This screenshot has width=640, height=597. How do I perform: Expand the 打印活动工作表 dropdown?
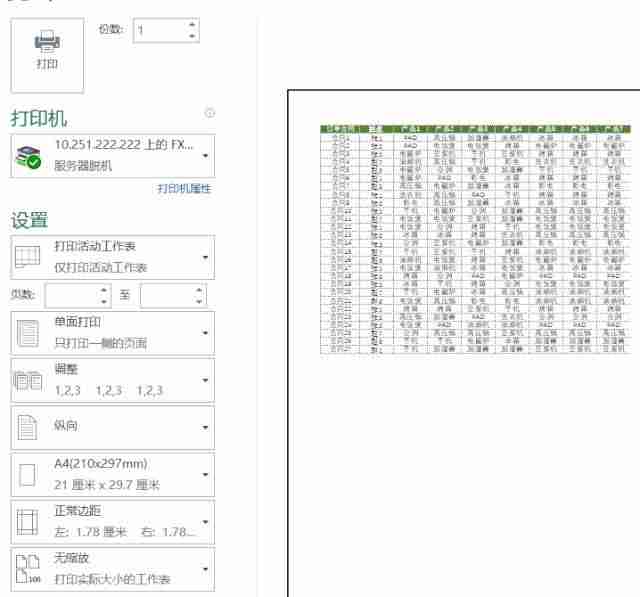pos(205,257)
